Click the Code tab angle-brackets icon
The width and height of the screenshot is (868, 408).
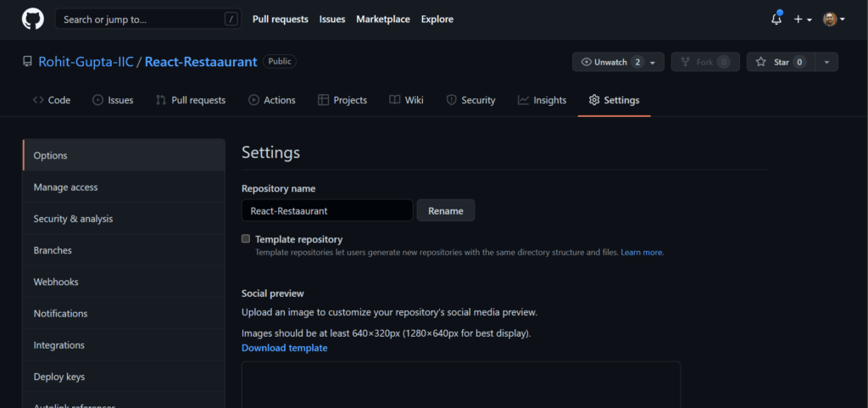(x=38, y=100)
